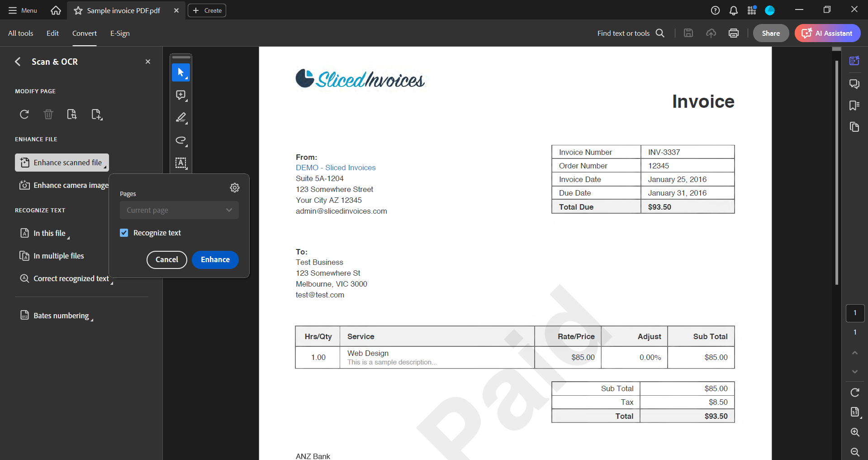Select the freehand draw tool
Image resolution: width=868 pixels, height=460 pixels.
(x=180, y=141)
